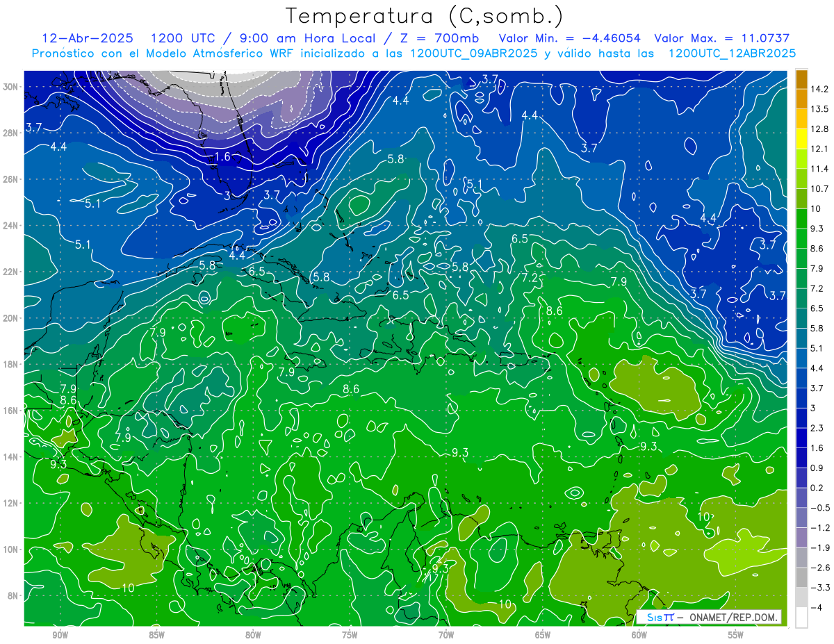834x644 pixels.
Task: Click the 'Valor Min. = -4.46054' text
Action: click(570, 38)
